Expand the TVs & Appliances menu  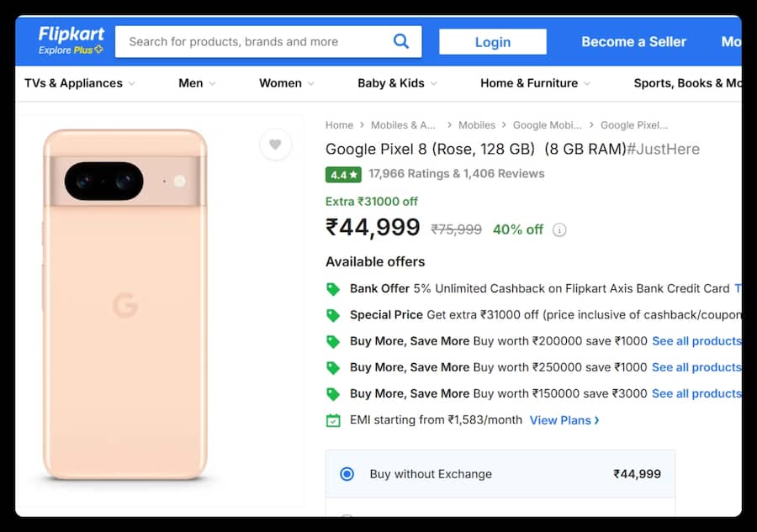[x=80, y=83]
